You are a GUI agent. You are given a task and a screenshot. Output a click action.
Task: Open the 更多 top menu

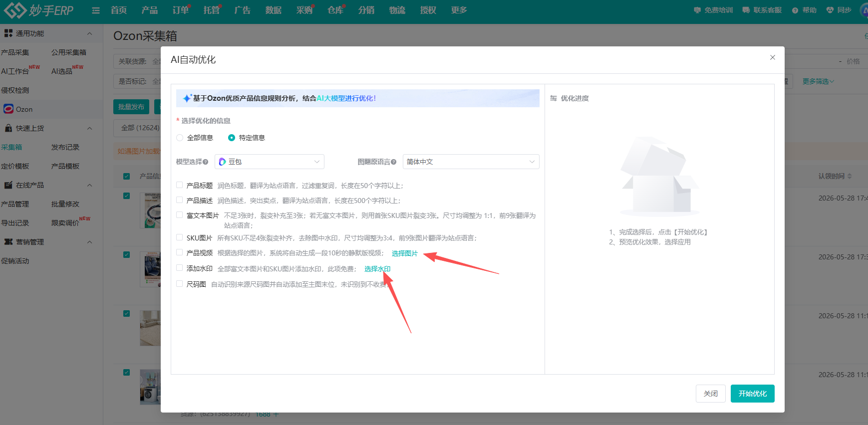[459, 10]
